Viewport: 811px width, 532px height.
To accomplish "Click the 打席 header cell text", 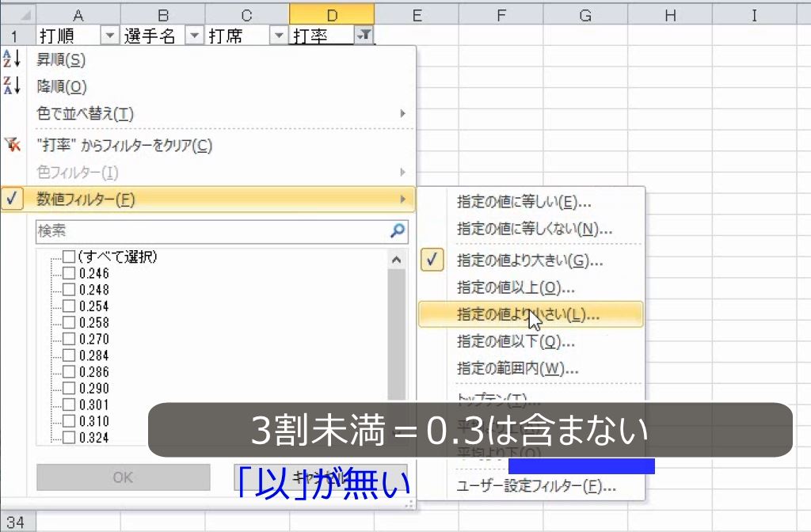I will click(226, 36).
